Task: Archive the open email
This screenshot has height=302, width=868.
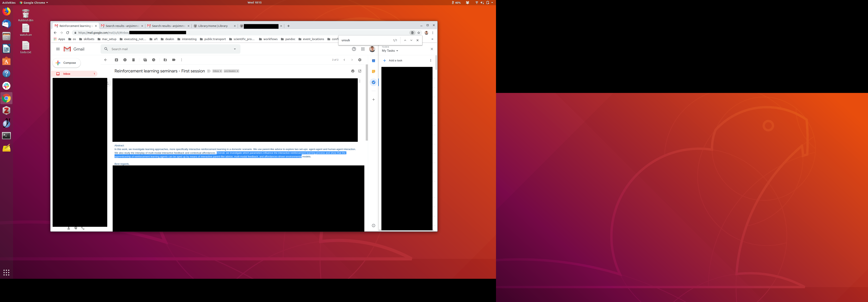Action: (x=116, y=60)
